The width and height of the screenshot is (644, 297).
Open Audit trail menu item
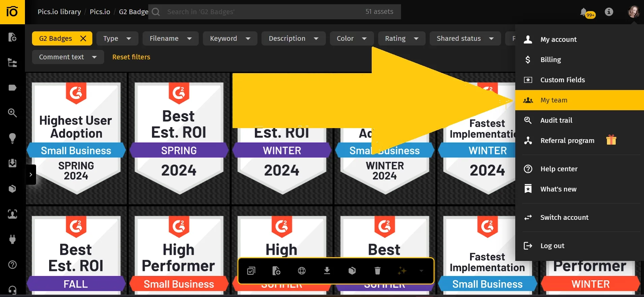pyautogui.click(x=580, y=120)
